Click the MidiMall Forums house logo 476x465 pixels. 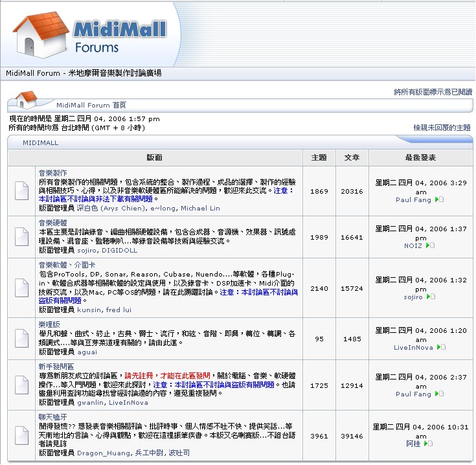(89, 35)
